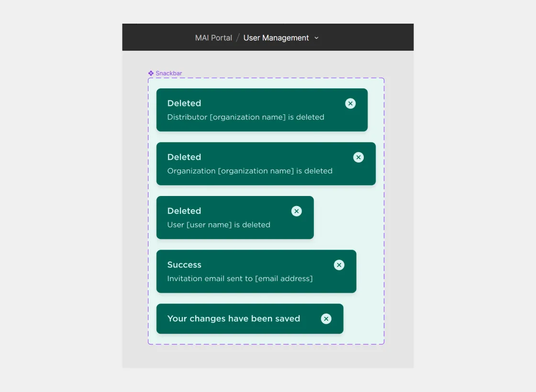Expand the User Management file dropdown chevron

pos(316,38)
